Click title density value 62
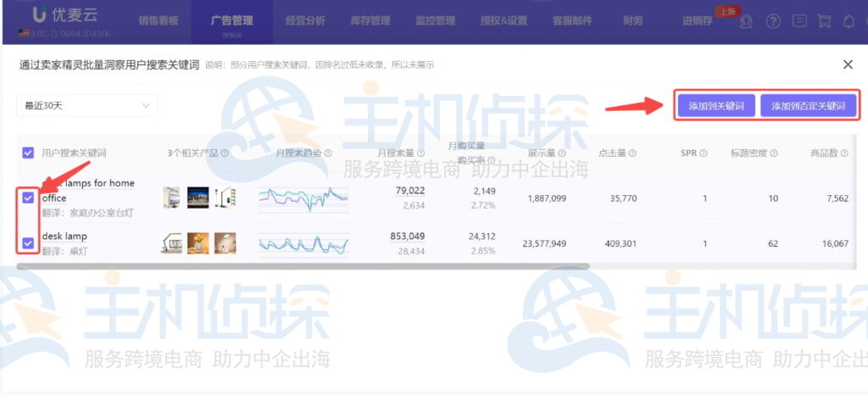Screen dimensions: 868x396 tap(773, 243)
